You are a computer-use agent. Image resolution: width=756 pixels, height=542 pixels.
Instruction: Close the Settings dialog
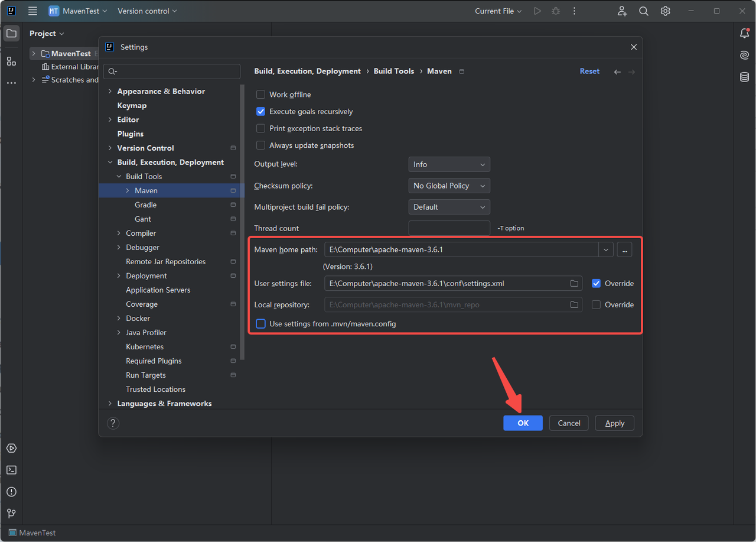pyautogui.click(x=634, y=47)
